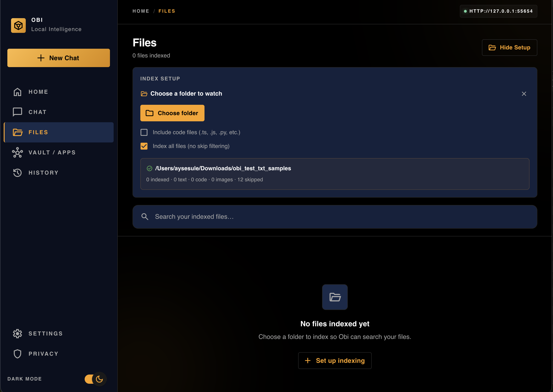Open Vault / Apps network icon
This screenshot has height=392, width=553.
click(17, 153)
